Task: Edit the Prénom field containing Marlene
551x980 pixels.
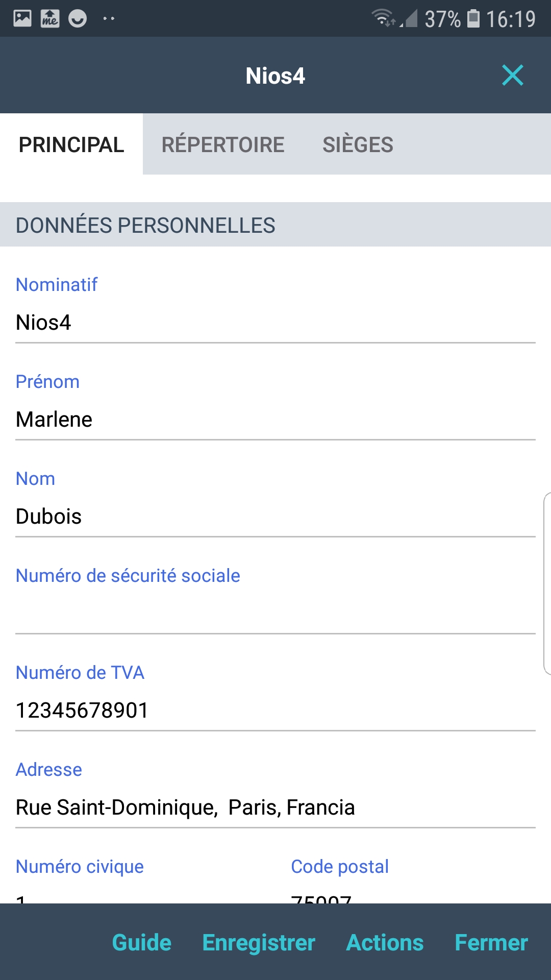Action: coord(275,420)
